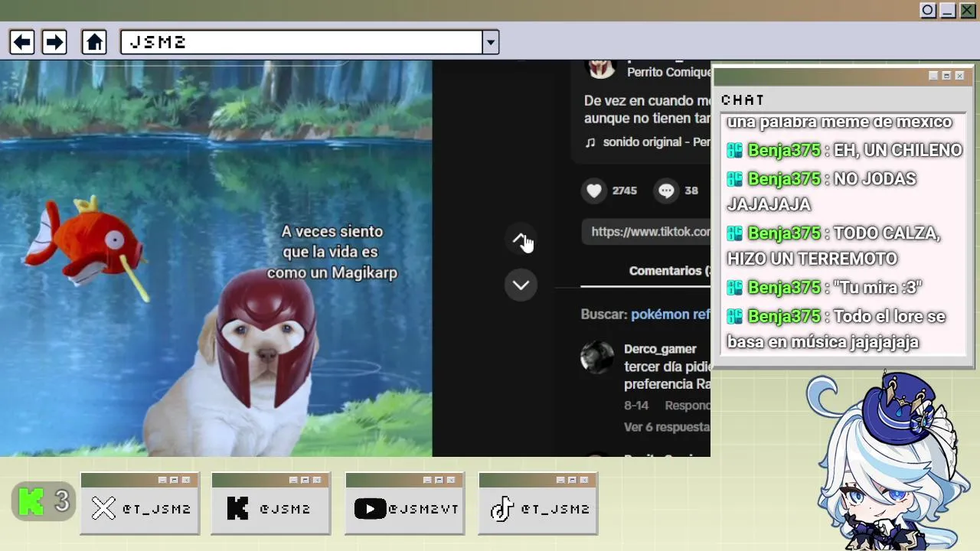Click the Kick logo in @JSMZ panel
Image resolution: width=980 pixels, height=551 pixels.
pos(238,508)
